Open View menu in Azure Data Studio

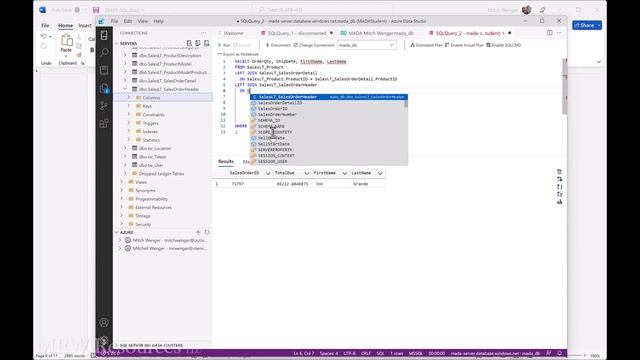pyautogui.click(x=143, y=21)
